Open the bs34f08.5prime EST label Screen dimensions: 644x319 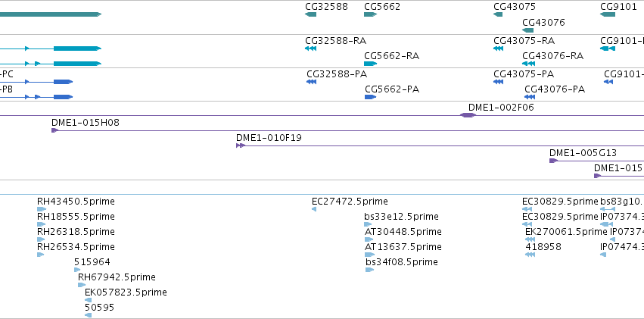[402, 262]
